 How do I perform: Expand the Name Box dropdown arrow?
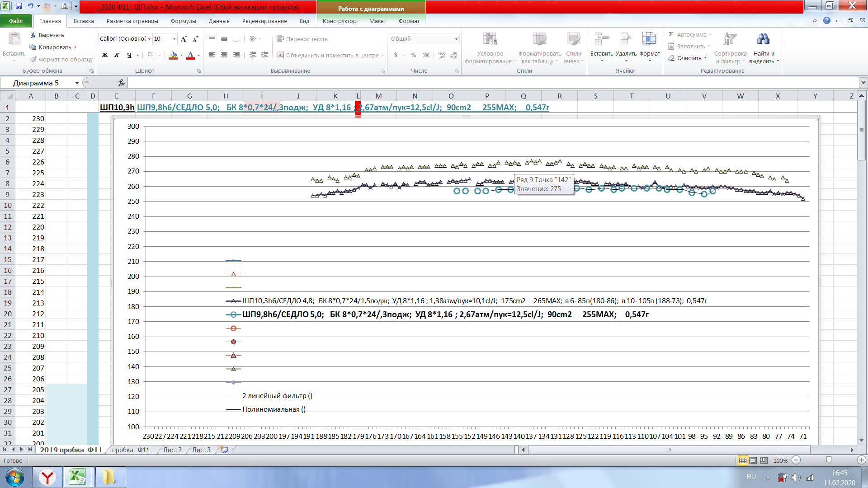point(77,83)
